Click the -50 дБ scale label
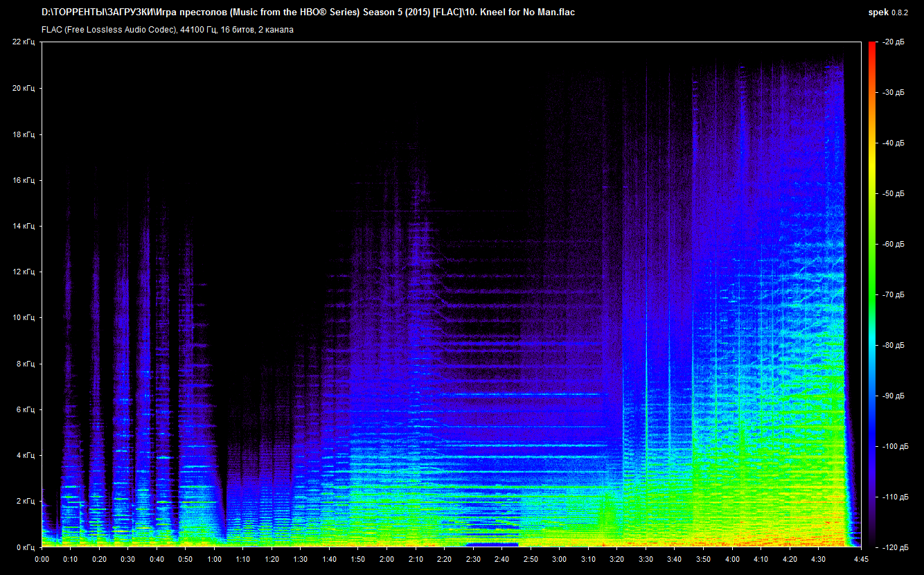 [x=893, y=193]
